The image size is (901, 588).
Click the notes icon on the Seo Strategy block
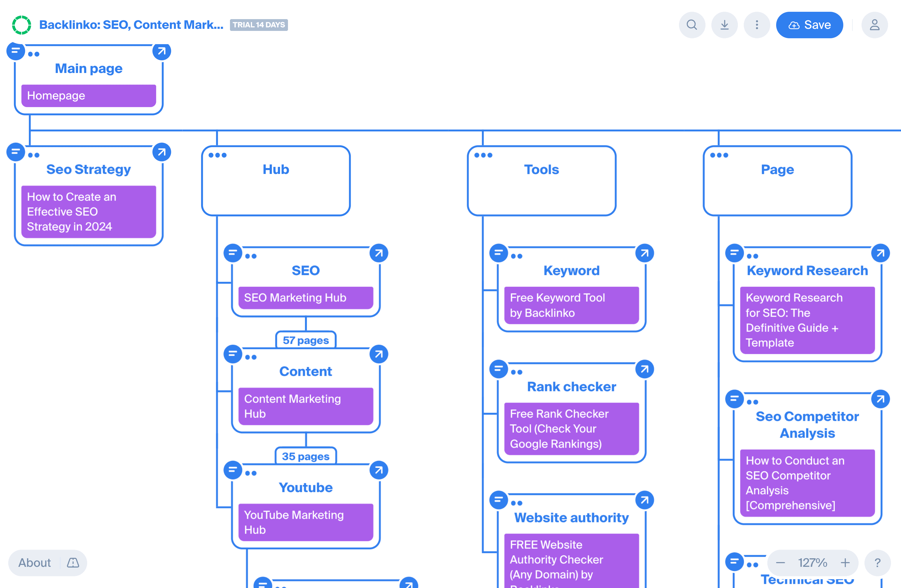[x=16, y=152]
